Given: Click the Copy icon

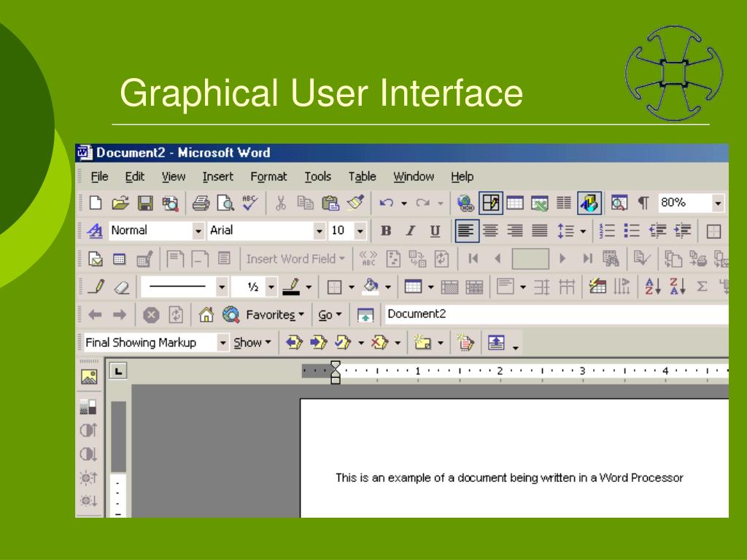Looking at the screenshot, I should 305,203.
